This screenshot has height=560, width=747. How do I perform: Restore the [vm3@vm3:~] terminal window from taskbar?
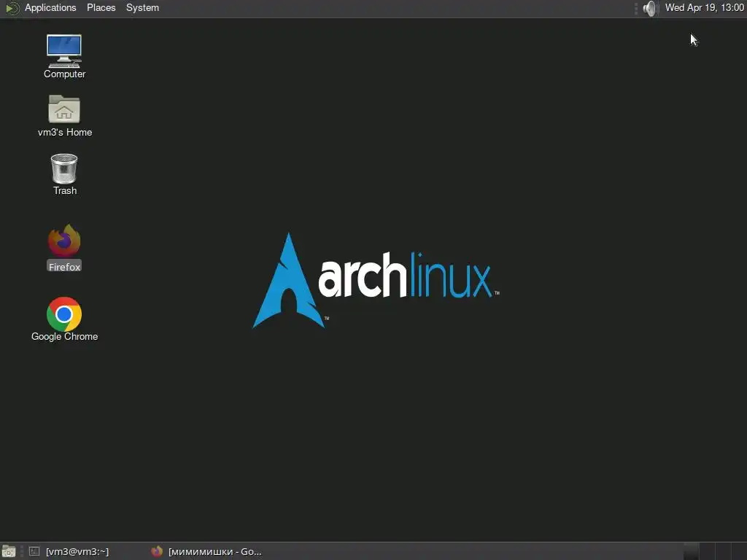click(x=69, y=551)
